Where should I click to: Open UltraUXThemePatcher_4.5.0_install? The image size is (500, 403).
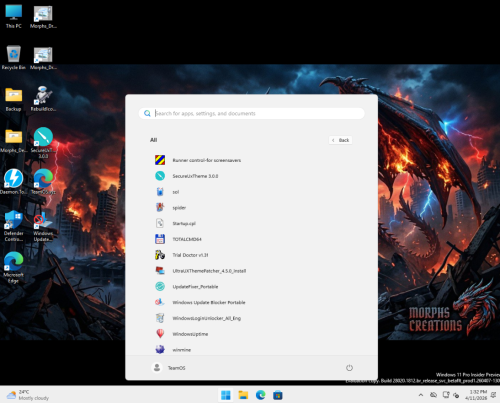(200, 271)
